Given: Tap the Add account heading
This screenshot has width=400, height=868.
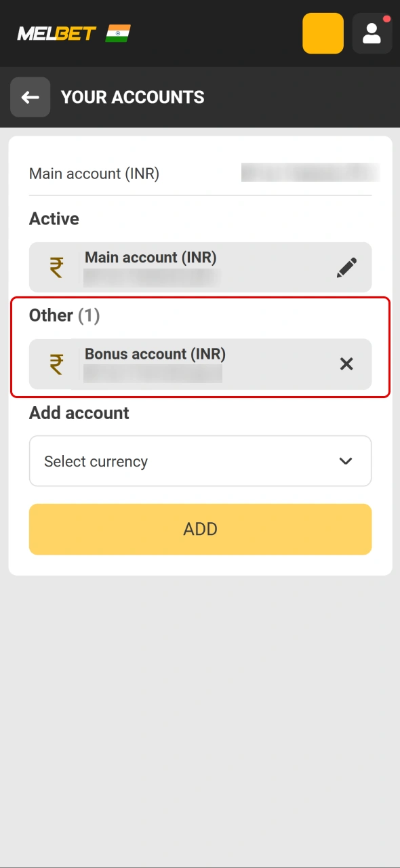Looking at the screenshot, I should point(79,412).
